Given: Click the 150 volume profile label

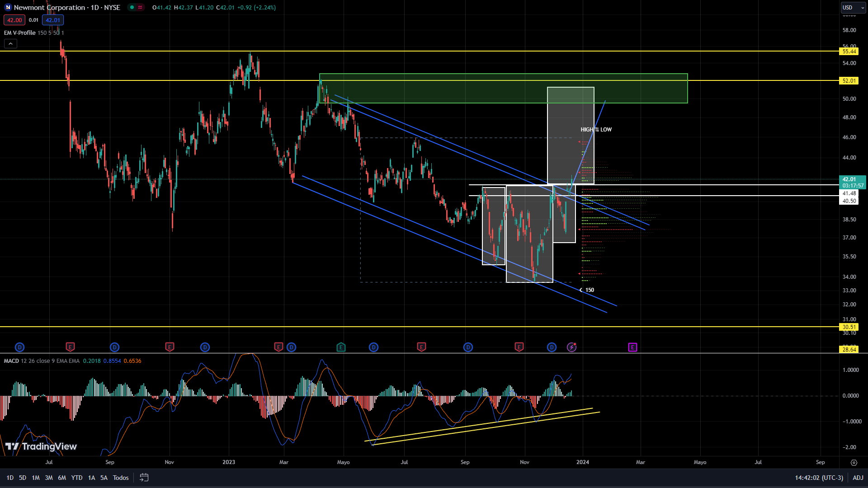Looking at the screenshot, I should click(590, 290).
